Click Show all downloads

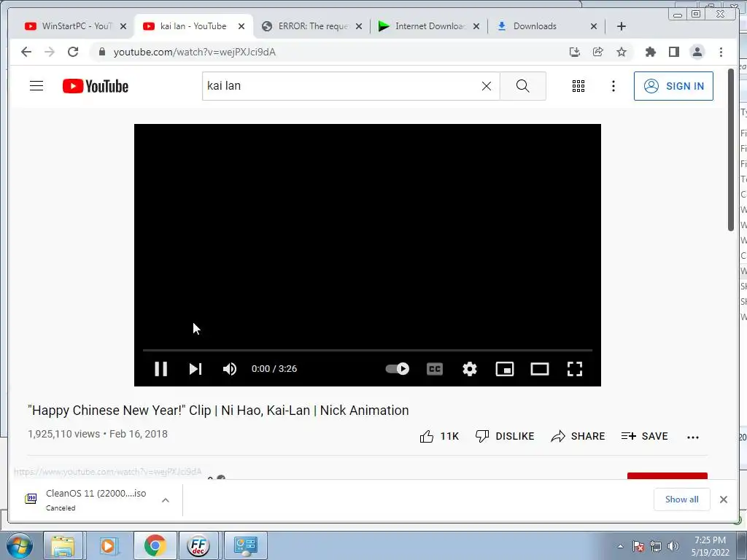682,499
